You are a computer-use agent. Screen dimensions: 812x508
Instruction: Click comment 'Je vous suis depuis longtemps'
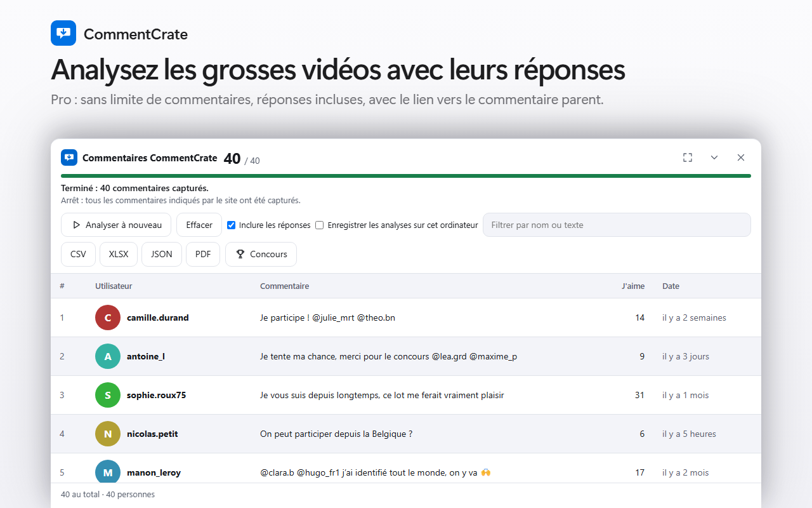[382, 395]
